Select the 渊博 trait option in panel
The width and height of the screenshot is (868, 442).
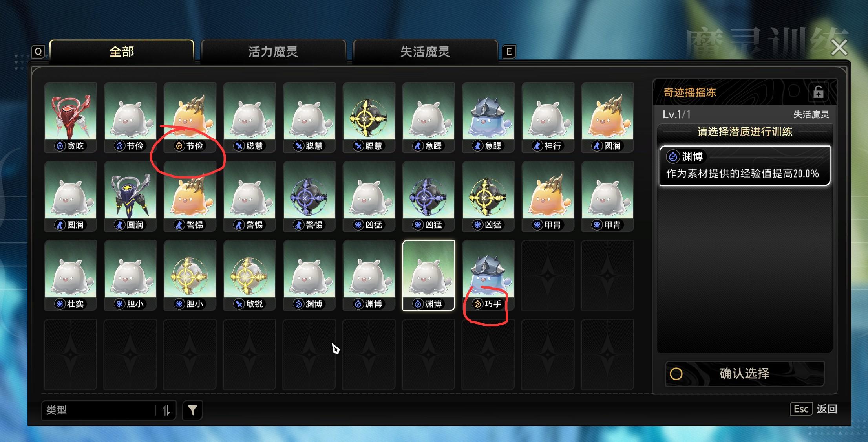(744, 165)
